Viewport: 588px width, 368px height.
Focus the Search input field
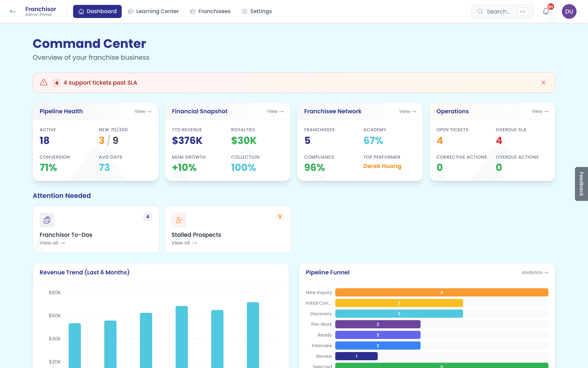coord(502,11)
